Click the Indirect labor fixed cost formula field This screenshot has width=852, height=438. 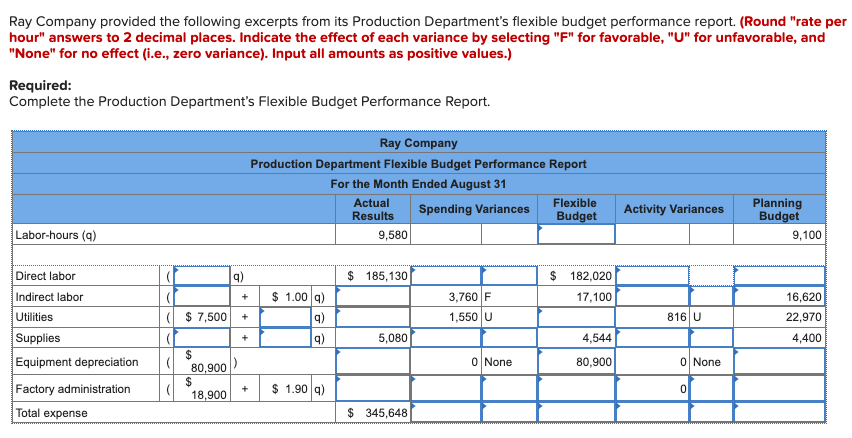pos(202,297)
